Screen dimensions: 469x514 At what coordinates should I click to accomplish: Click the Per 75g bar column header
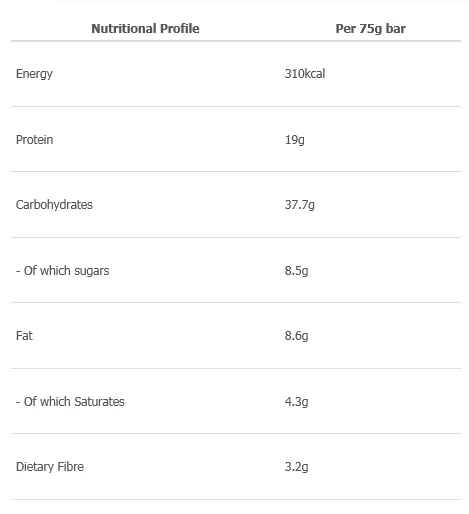370,29
